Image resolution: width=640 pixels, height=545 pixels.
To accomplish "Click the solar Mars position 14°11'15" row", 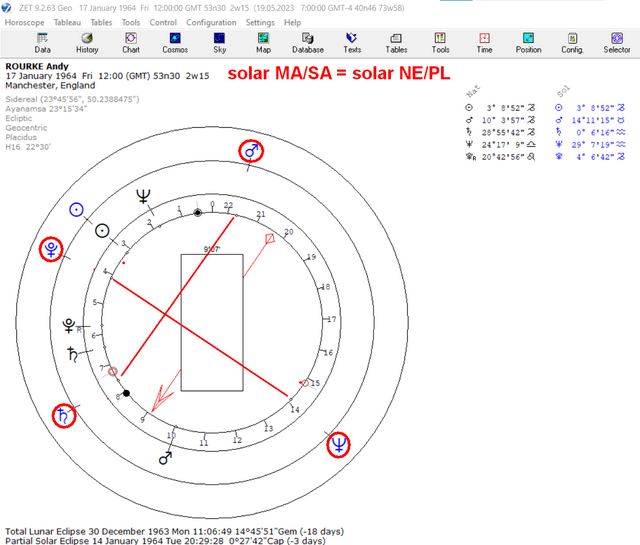I will 590,120.
